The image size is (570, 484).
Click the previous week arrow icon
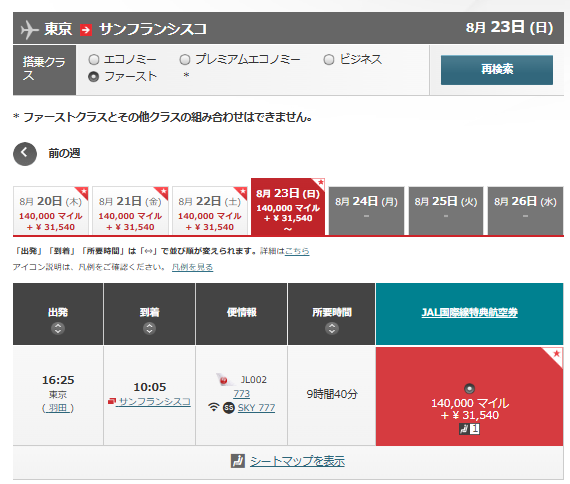(25, 154)
